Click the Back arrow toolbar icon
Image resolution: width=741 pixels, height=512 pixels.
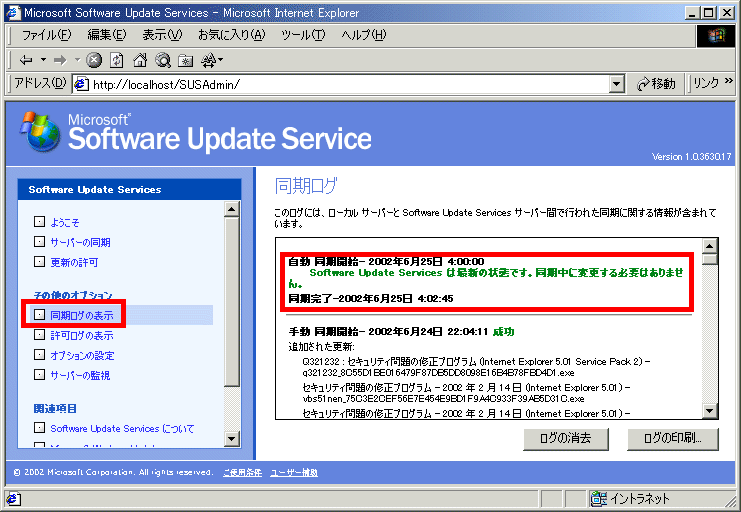click(26, 60)
